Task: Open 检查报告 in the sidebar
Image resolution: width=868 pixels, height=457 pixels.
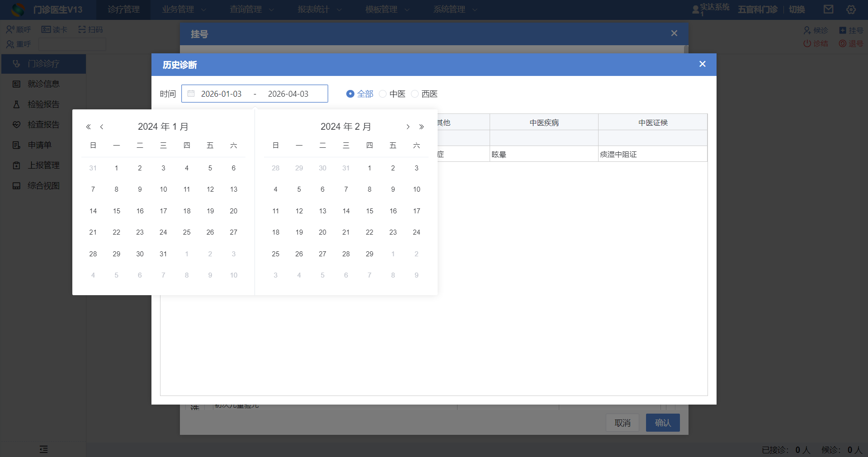Action: [x=43, y=125]
